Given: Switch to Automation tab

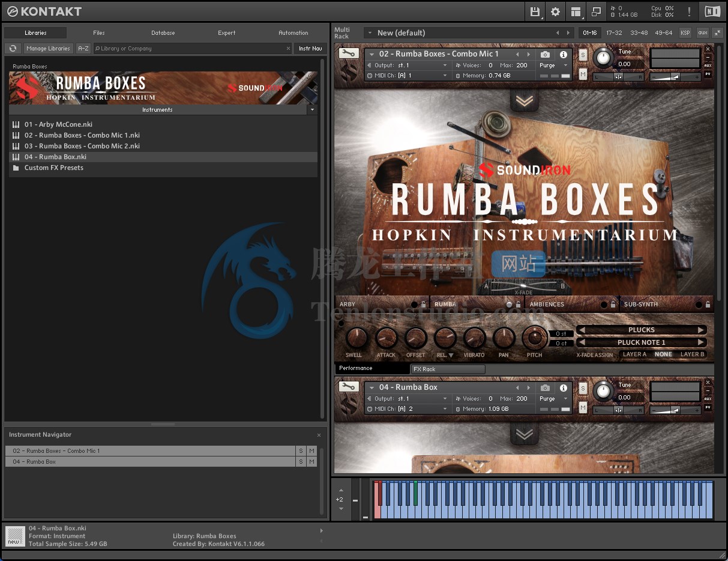Looking at the screenshot, I should [x=293, y=33].
